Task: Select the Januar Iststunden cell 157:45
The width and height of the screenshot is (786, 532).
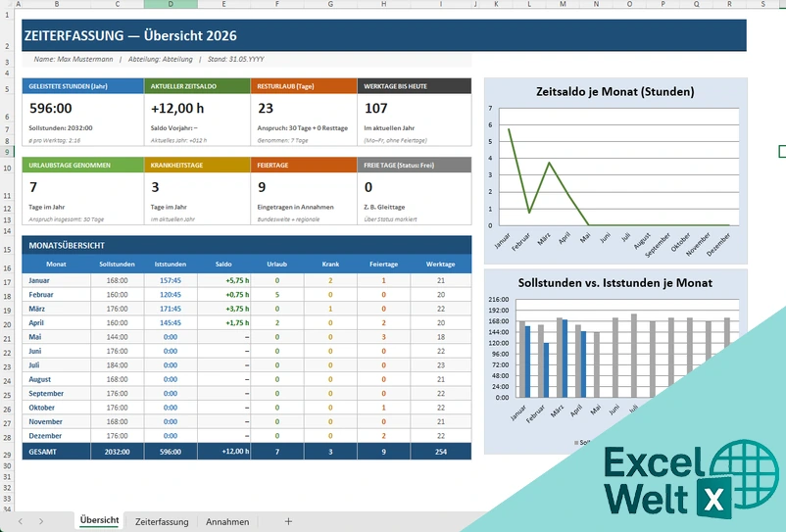Action: click(171, 280)
